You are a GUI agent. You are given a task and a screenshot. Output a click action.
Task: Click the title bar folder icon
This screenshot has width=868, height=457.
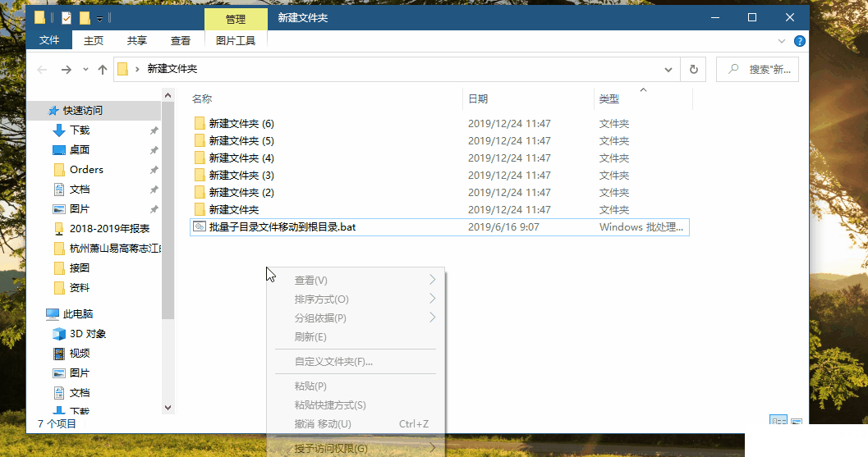click(x=40, y=18)
